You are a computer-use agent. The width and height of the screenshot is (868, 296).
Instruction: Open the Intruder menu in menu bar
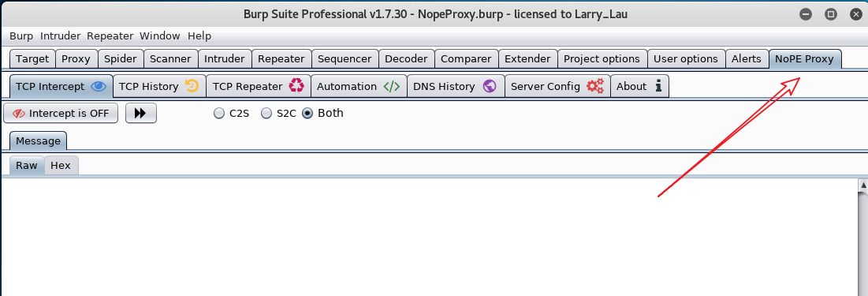pos(61,36)
